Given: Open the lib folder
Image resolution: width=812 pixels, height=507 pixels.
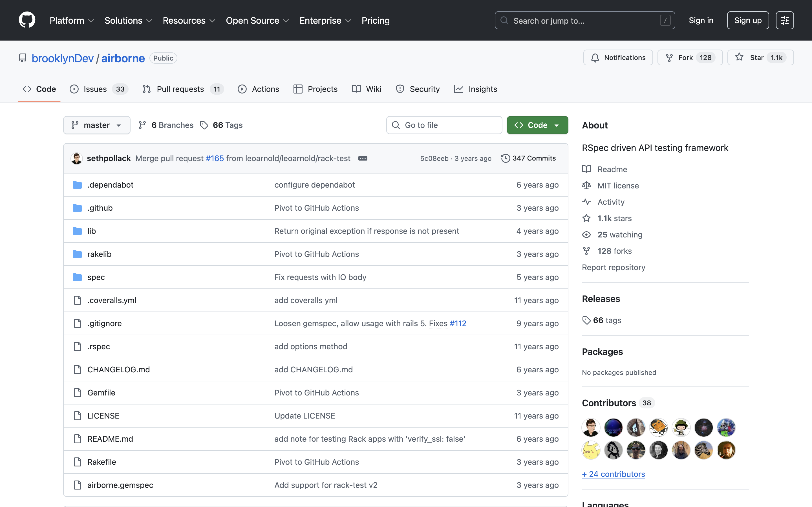Looking at the screenshot, I should point(91,231).
